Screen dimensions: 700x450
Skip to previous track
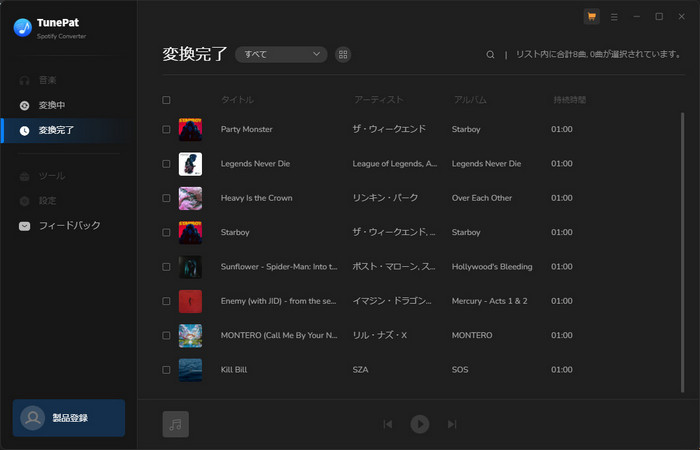click(388, 424)
